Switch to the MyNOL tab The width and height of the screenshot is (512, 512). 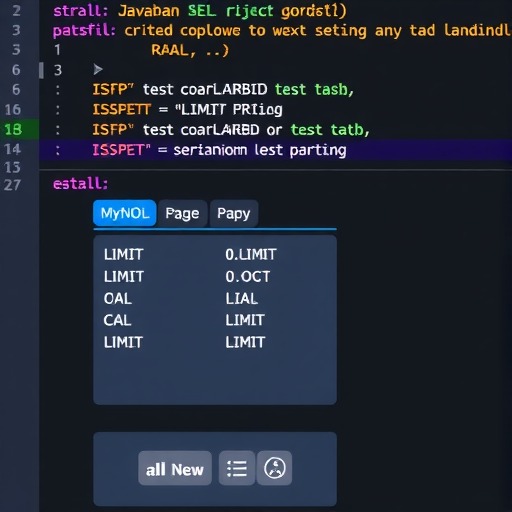click(125, 213)
